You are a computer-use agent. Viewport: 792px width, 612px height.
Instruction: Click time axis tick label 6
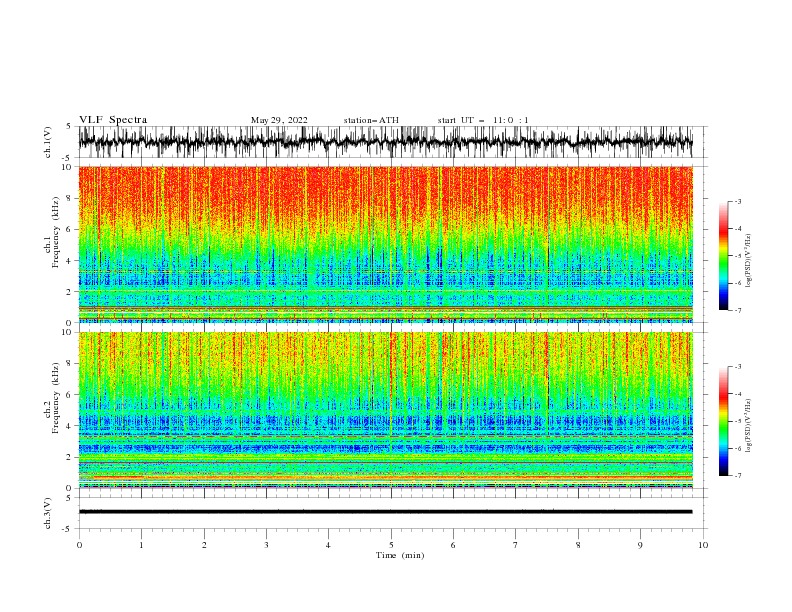coord(453,545)
